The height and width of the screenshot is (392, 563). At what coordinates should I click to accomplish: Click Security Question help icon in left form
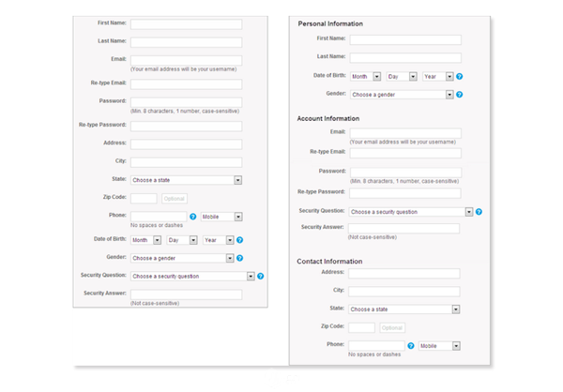point(261,277)
